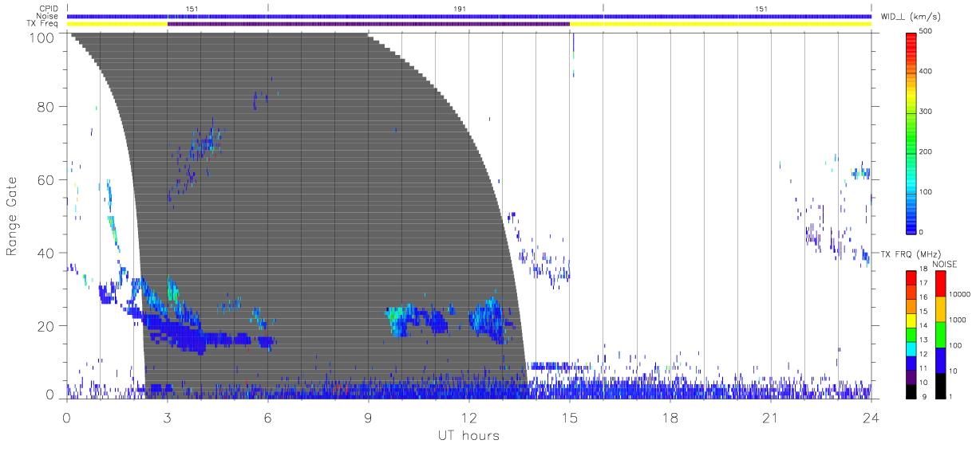Select the "Range Gate" axis title
Viewport: 980px width, 452px height.
(x=12, y=217)
